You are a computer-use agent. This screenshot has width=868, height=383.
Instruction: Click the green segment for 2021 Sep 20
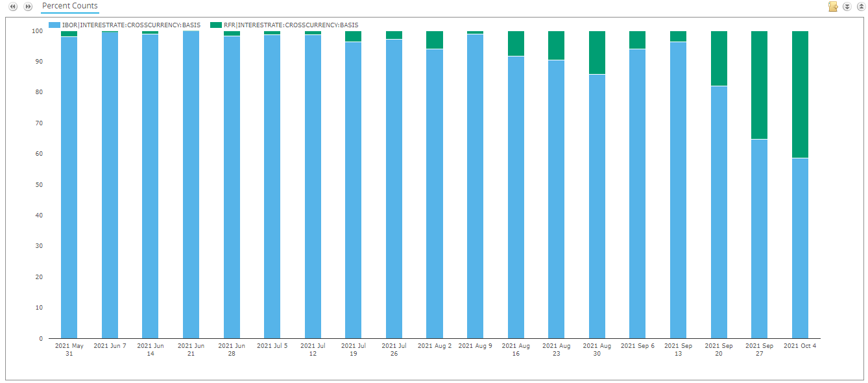coord(719,58)
